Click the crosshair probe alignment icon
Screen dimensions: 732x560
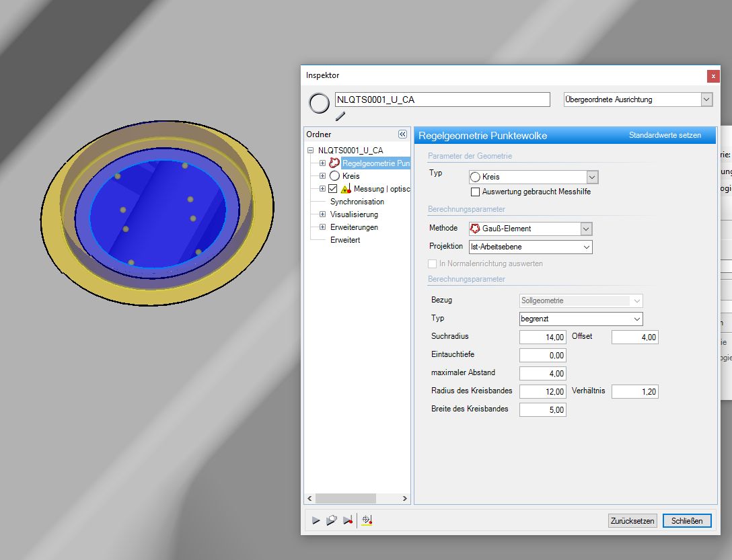click(x=367, y=520)
